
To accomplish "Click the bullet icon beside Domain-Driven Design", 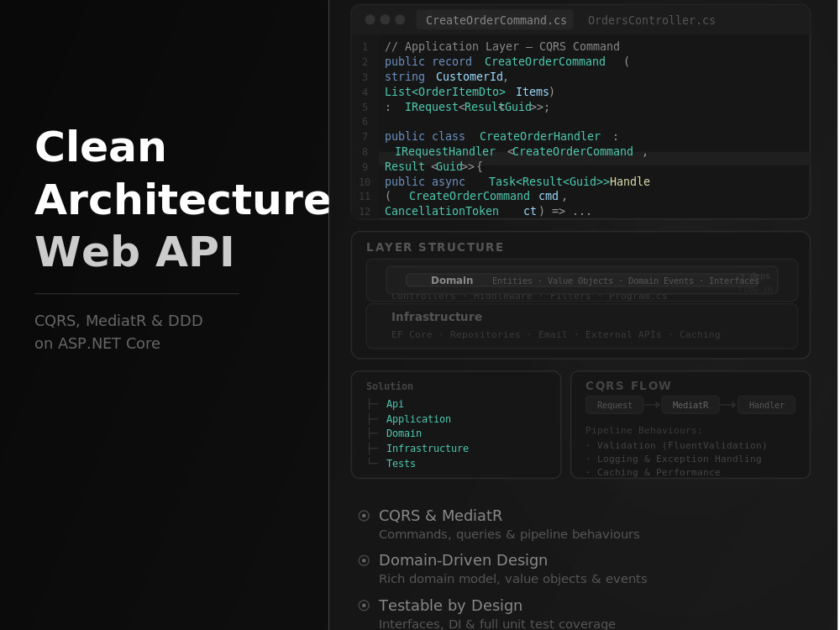I will click(x=364, y=560).
